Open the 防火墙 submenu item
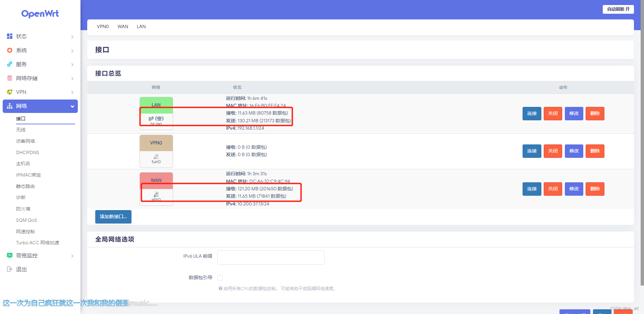Screen dimensions: 644x314 point(23,209)
